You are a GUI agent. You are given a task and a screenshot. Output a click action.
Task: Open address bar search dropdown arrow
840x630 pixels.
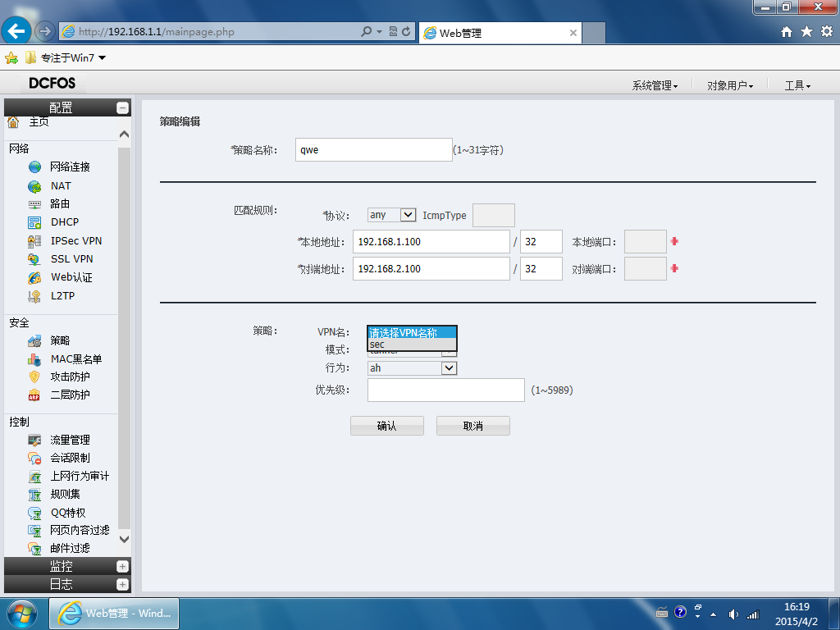pos(379,32)
